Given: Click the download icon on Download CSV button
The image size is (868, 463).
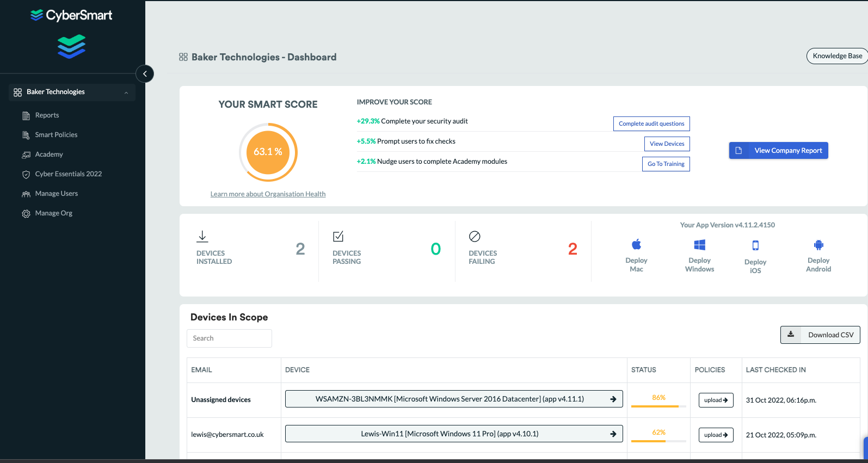Looking at the screenshot, I should click(791, 335).
